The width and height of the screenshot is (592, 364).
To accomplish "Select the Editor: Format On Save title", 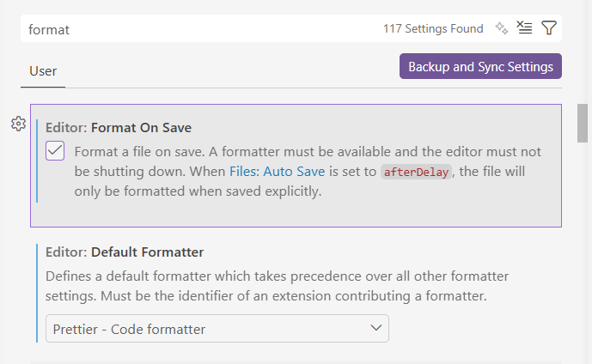I will pos(125,128).
